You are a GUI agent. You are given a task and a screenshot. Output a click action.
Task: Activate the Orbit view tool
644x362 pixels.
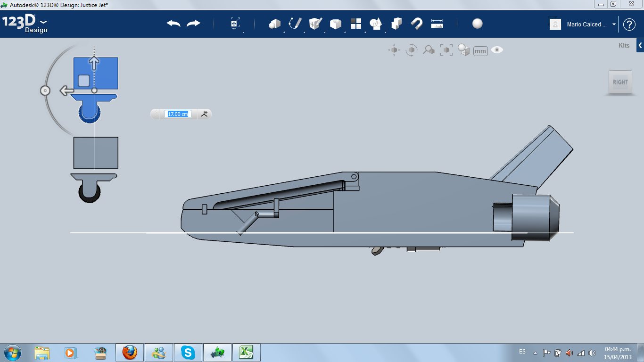tap(412, 50)
